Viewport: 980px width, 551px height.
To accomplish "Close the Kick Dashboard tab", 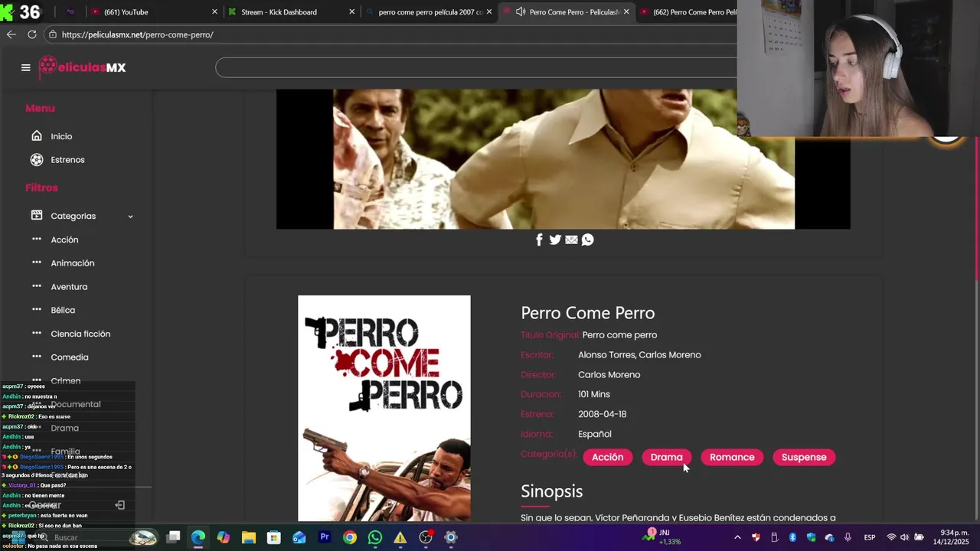I will [352, 11].
